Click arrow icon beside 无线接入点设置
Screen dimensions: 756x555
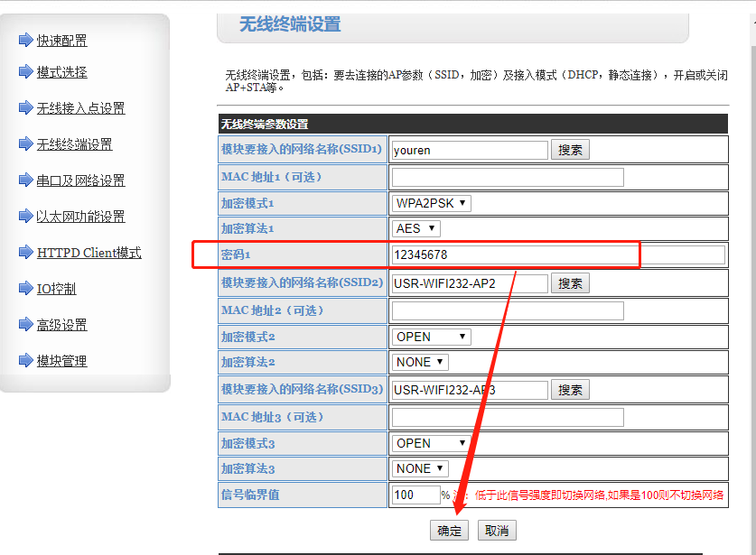point(25,107)
